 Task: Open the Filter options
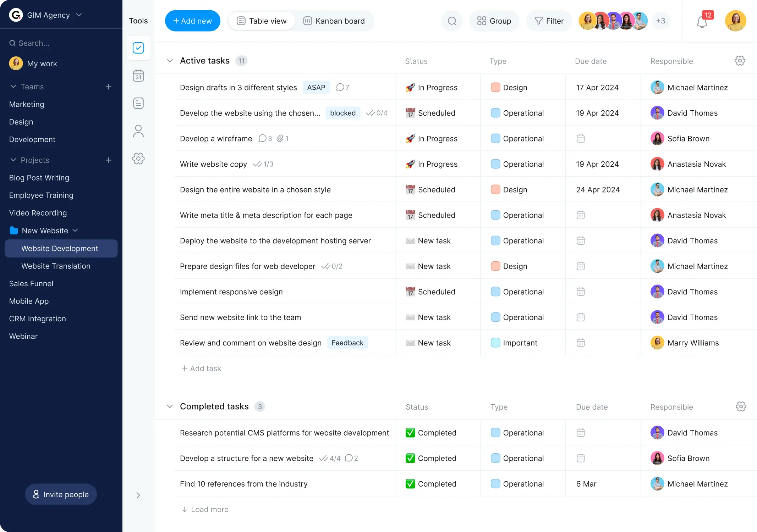pyautogui.click(x=549, y=21)
